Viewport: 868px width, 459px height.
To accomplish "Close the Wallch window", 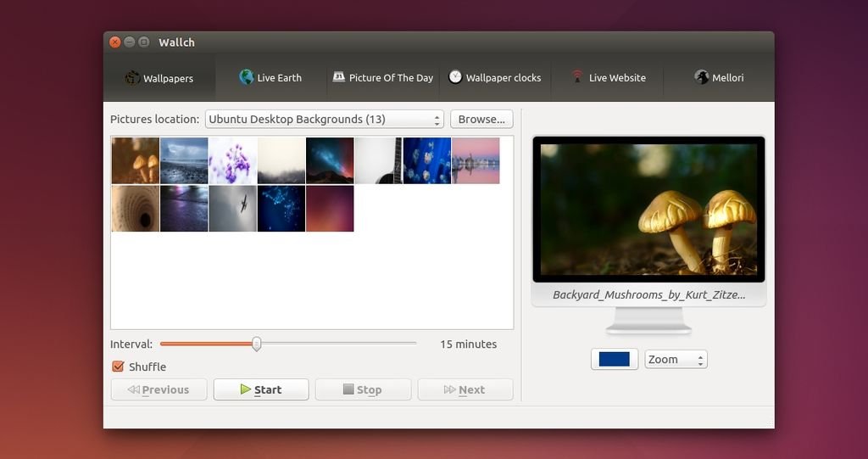I will pyautogui.click(x=115, y=42).
